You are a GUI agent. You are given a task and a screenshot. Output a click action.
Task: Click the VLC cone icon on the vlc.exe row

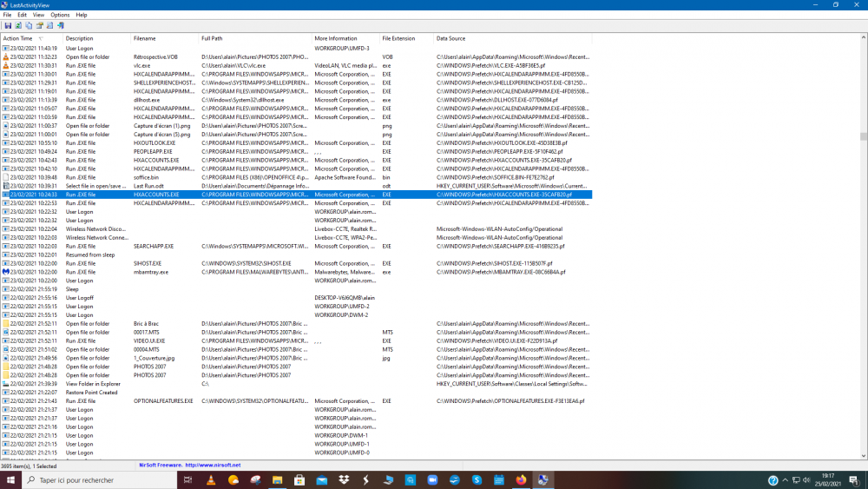pos(5,65)
